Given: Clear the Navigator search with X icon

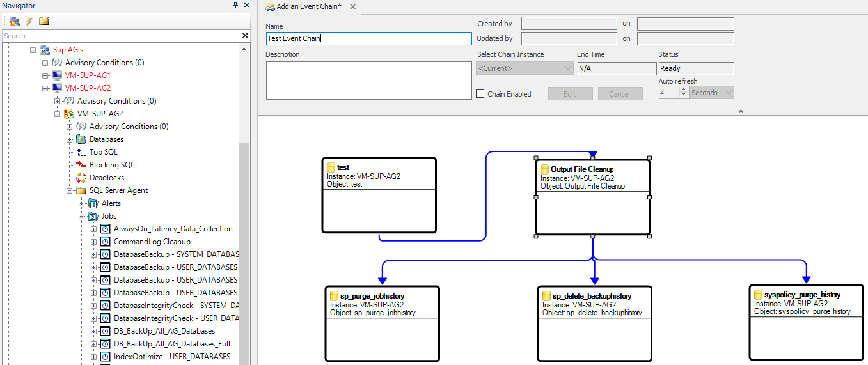Looking at the screenshot, I should tap(245, 36).
